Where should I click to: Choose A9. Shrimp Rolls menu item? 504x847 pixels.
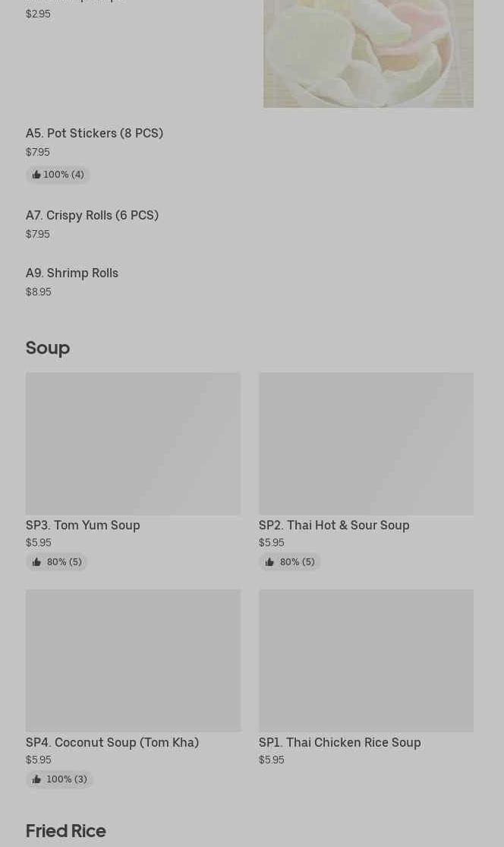tap(72, 273)
